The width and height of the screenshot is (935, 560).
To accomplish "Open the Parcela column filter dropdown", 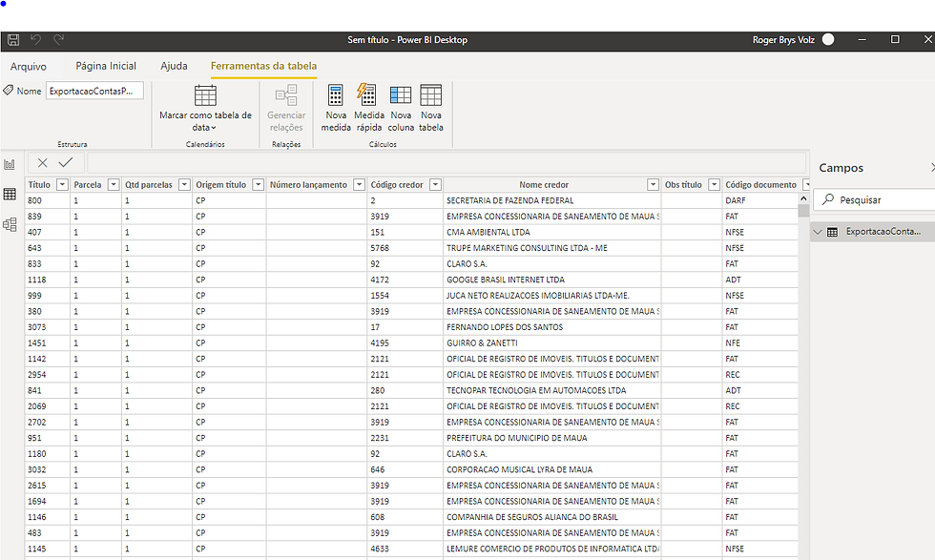I will click(114, 185).
